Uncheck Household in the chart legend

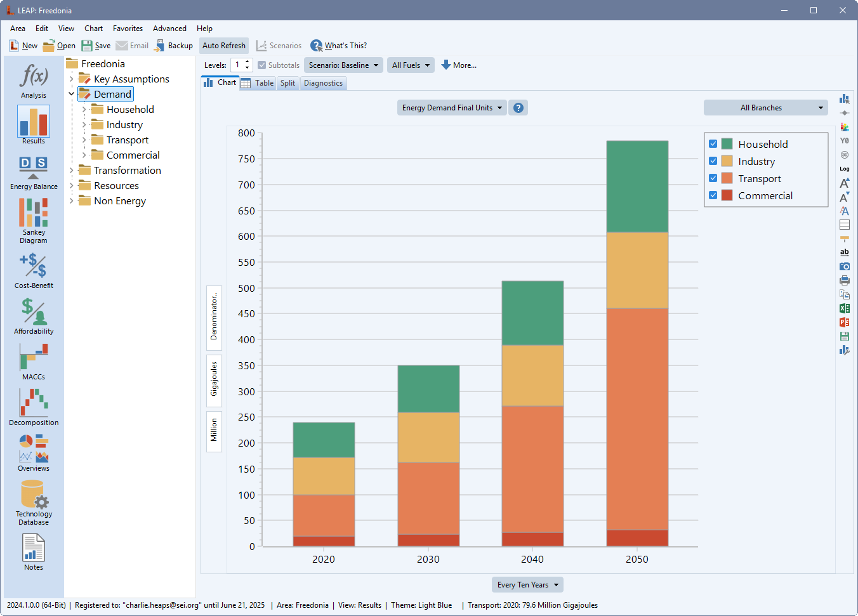[x=713, y=144]
